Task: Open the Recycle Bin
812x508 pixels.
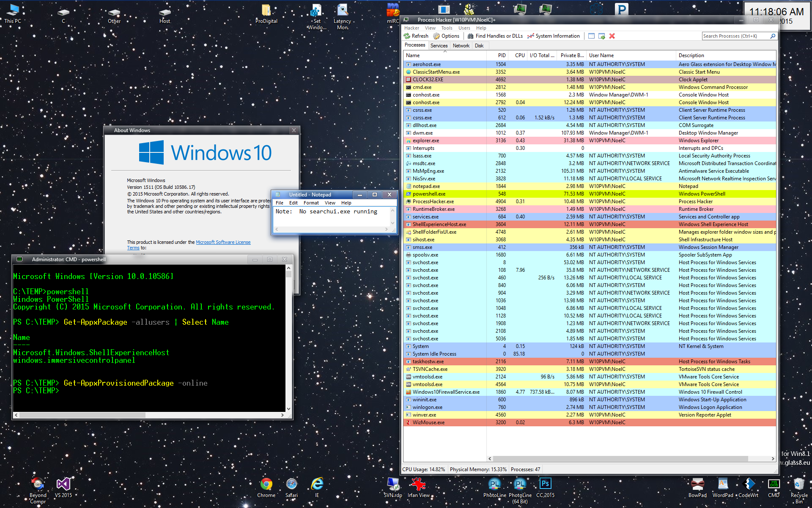Action: click(799, 490)
